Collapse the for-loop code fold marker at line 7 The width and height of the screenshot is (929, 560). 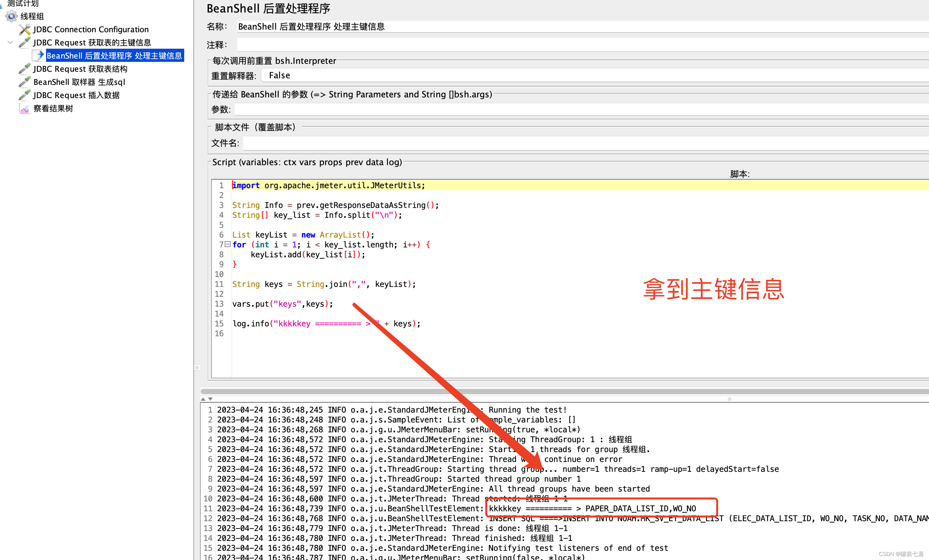[228, 244]
